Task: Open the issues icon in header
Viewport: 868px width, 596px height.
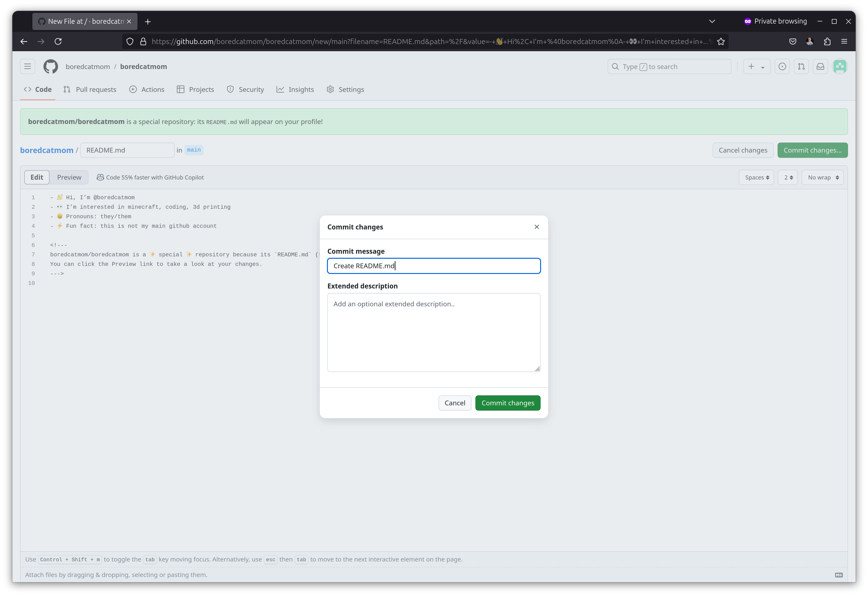Action: (782, 66)
